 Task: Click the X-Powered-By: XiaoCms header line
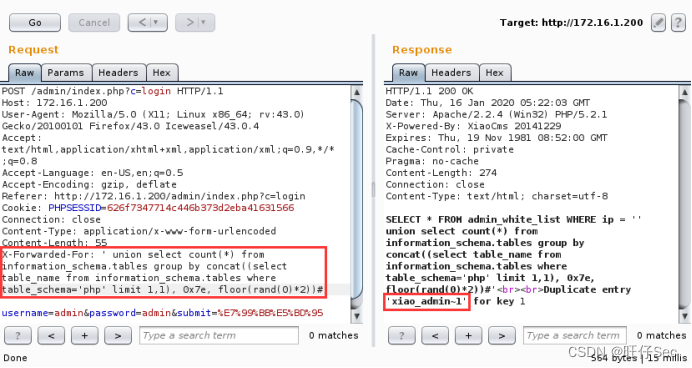click(473, 126)
